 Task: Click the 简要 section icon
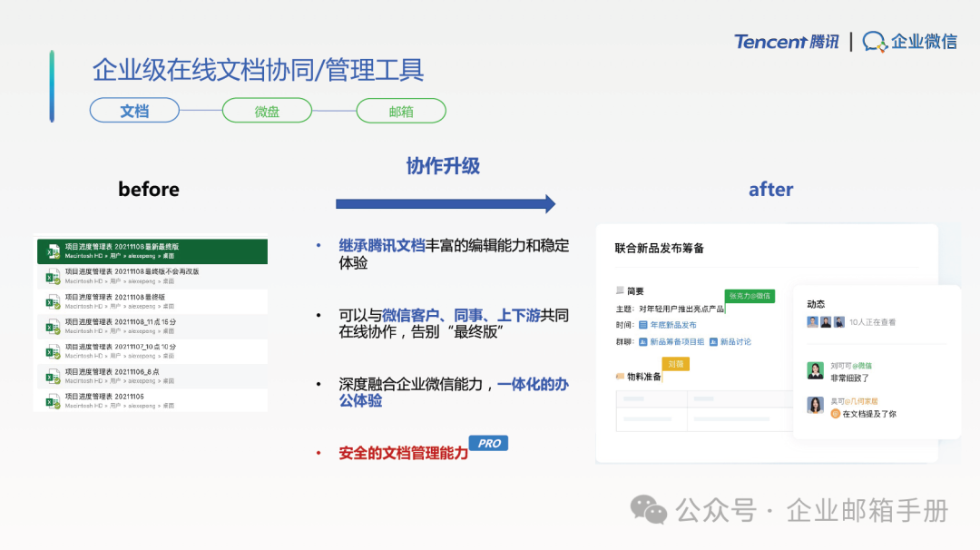point(620,290)
